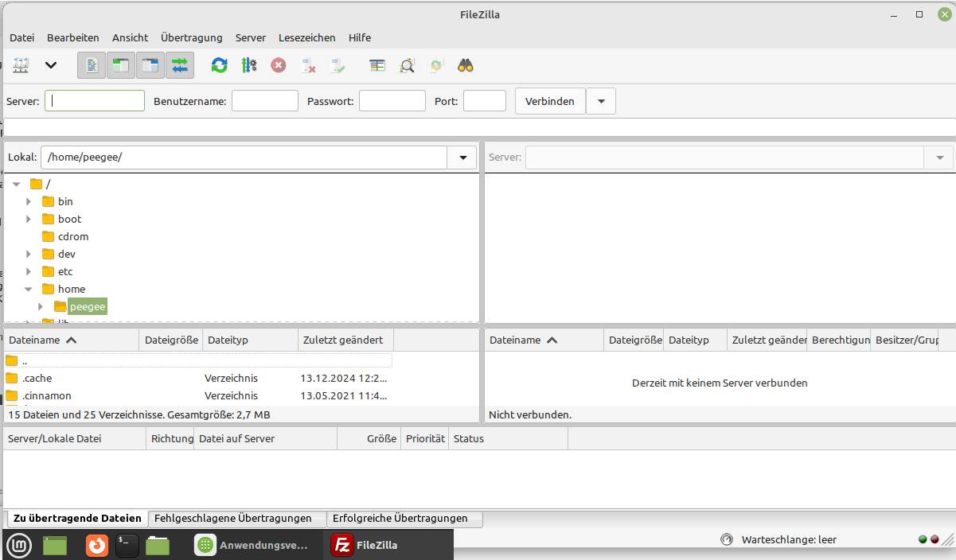Viewport: 956px width, 560px height.
Task: Click the process queue toolbar icon
Action: click(249, 65)
